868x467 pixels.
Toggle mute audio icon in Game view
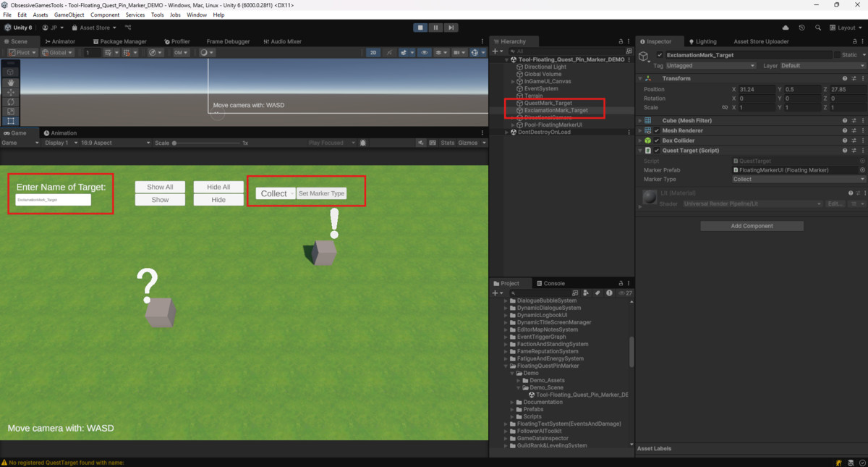pyautogui.click(x=421, y=143)
